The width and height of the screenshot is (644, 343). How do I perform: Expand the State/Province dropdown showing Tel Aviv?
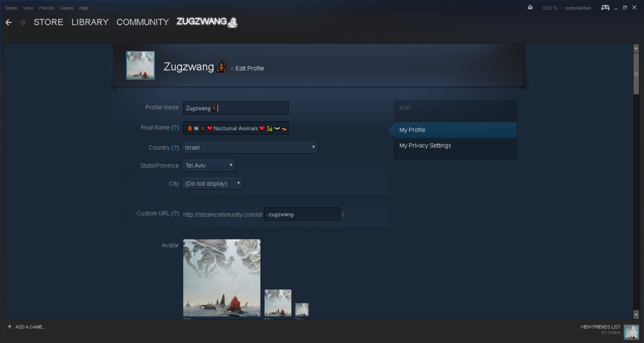click(209, 166)
